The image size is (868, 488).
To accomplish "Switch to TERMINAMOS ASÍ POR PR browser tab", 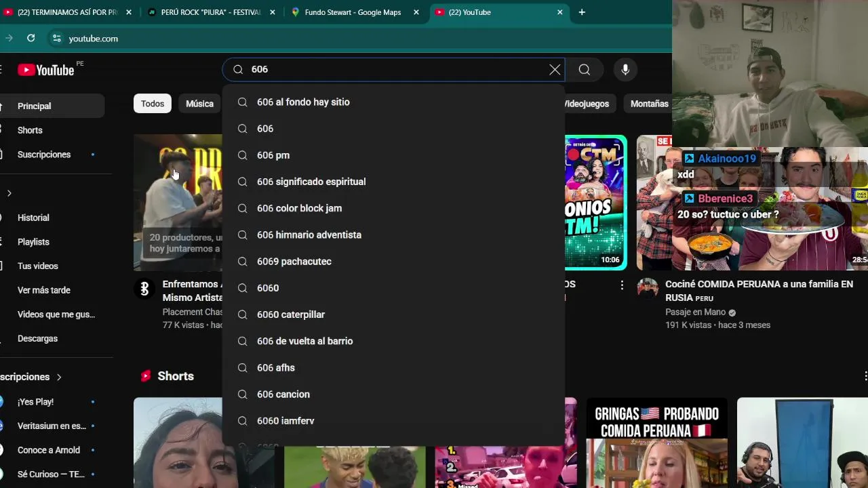I will click(68, 12).
